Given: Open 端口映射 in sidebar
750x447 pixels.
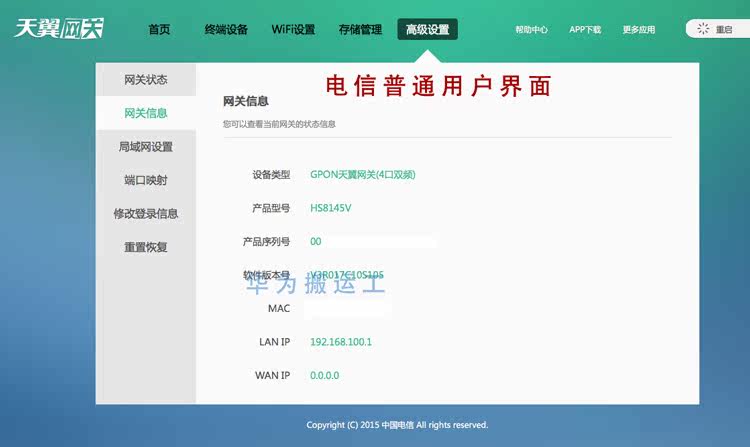Looking at the screenshot, I should (x=146, y=180).
